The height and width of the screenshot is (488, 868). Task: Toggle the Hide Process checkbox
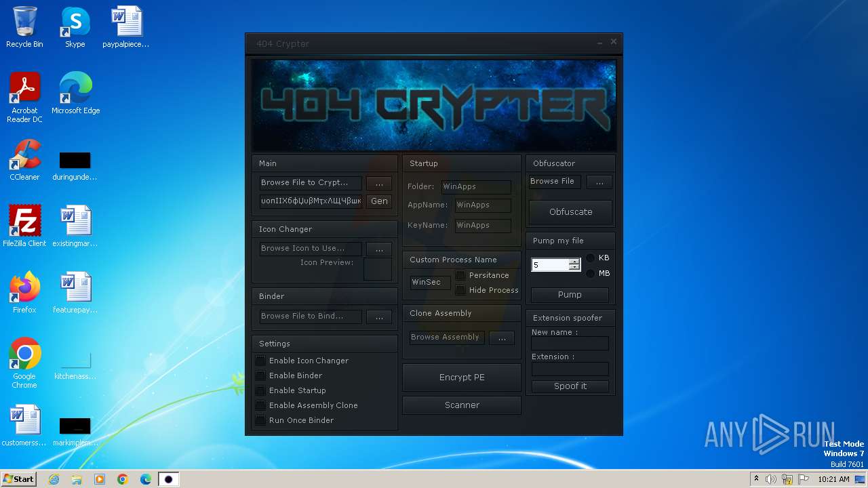[460, 290]
